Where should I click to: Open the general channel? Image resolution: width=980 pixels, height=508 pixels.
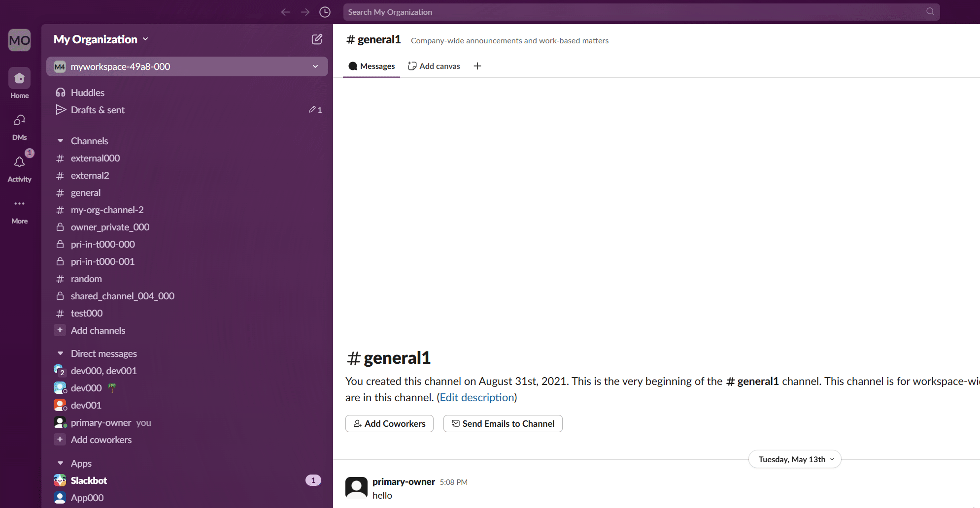[187, 192]
